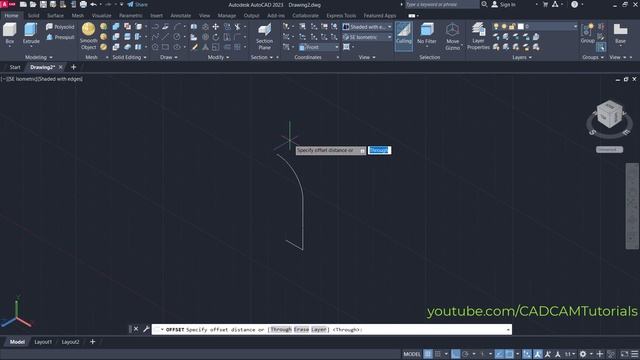Open Layer Properties manager
Viewport: 640px width, 360px height.
pos(478,36)
